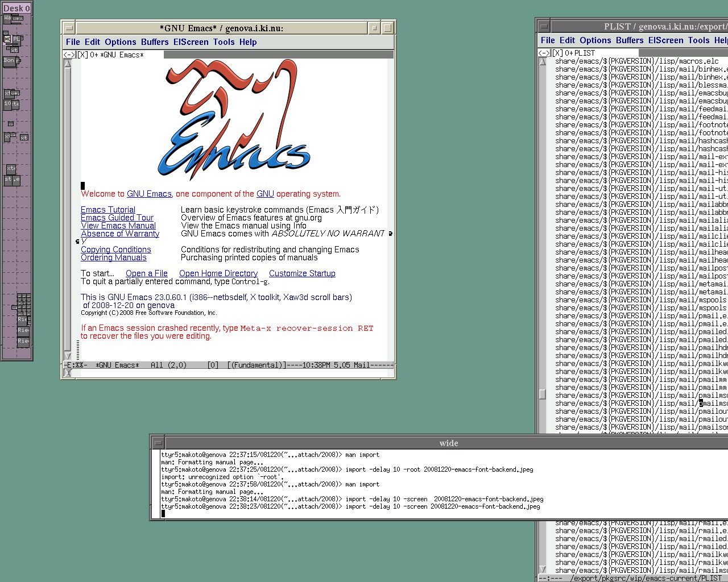Click the 'Open a File' link

pos(147,273)
